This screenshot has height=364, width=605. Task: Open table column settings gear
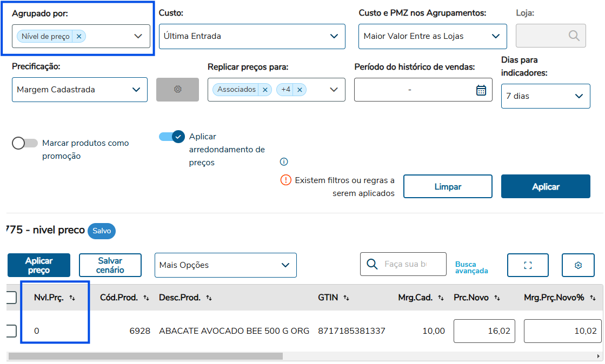click(578, 265)
